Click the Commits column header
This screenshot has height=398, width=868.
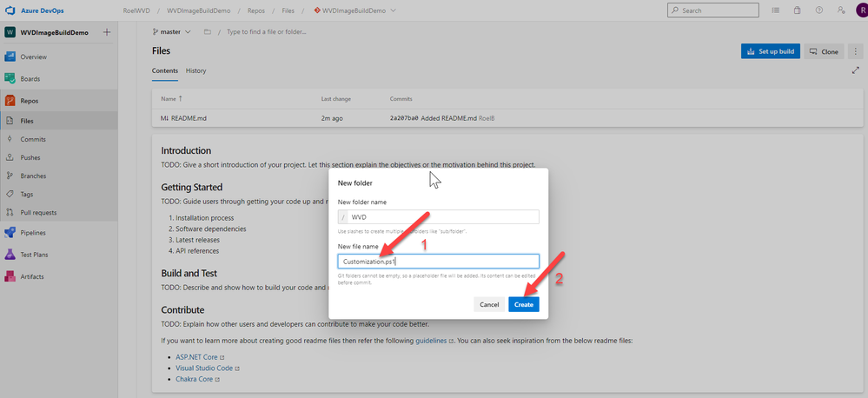[401, 99]
